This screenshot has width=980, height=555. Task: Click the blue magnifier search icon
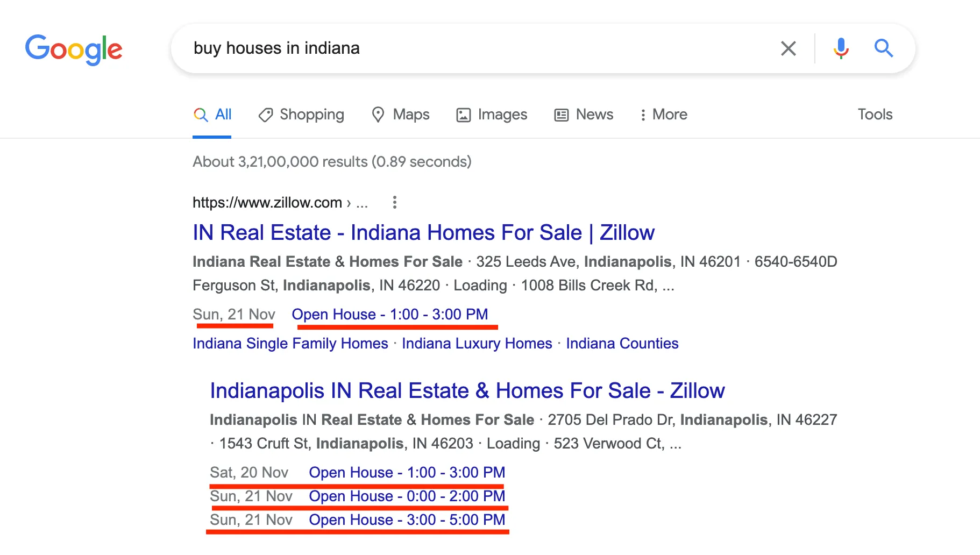(x=883, y=48)
